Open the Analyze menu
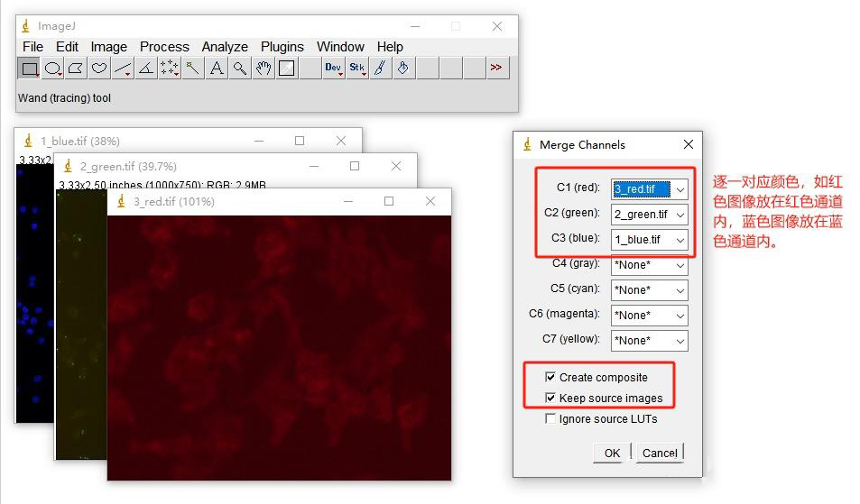Viewport: 860px width, 504px height. coord(225,47)
